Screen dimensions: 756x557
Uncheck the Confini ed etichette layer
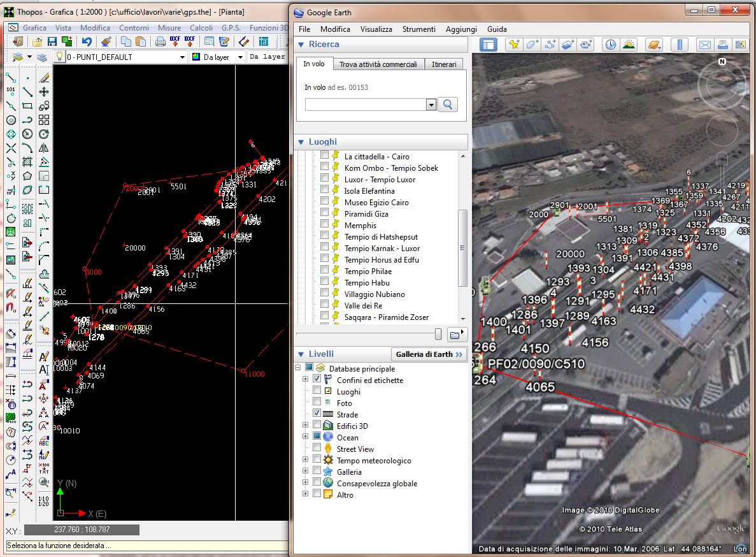tap(317, 379)
